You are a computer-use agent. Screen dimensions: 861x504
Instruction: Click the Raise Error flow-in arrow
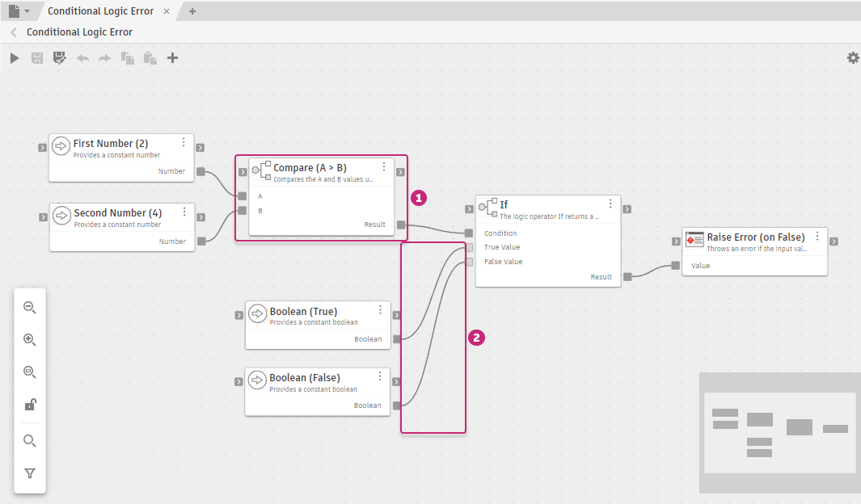(x=676, y=241)
